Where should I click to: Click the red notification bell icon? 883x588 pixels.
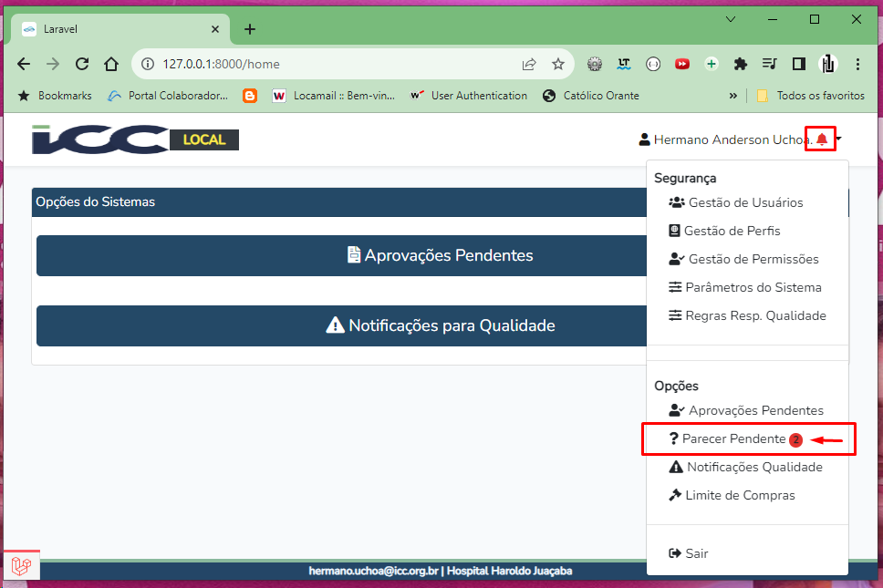pos(822,139)
